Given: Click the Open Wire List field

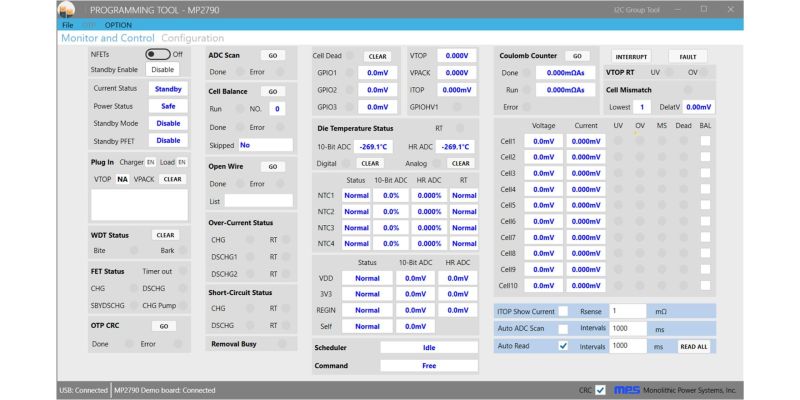Looking at the screenshot, I should coord(259,201).
